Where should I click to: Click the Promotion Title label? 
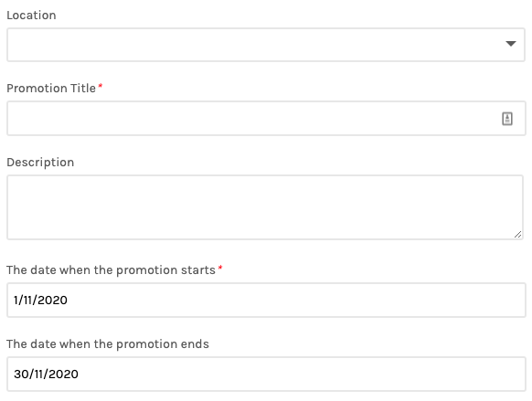[x=51, y=88]
